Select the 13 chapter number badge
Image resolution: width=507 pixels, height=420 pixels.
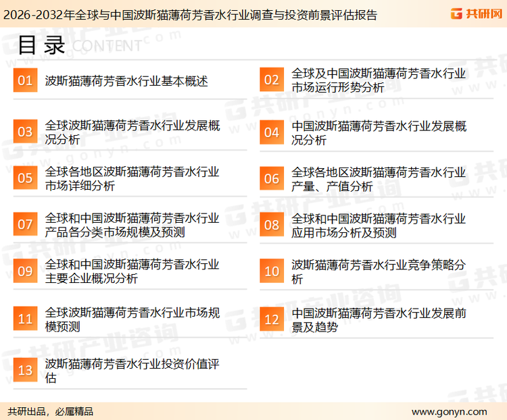(25, 371)
